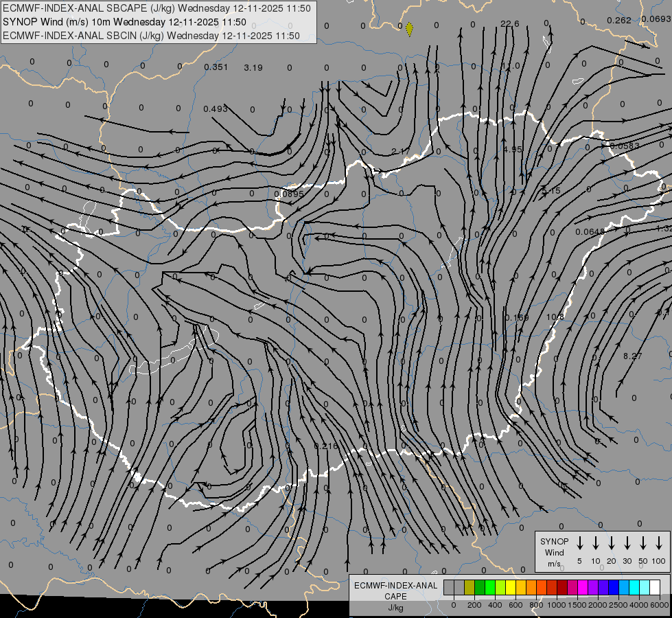Click the 'J/kg' unit in CAPE legend
This screenshot has height=618, width=672.
[x=395, y=608]
